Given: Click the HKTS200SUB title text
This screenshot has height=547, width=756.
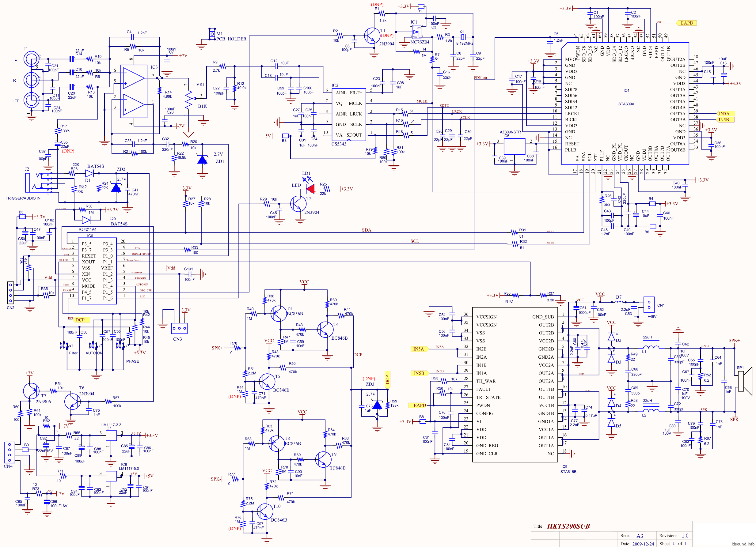Looking at the screenshot, I should point(568,526).
